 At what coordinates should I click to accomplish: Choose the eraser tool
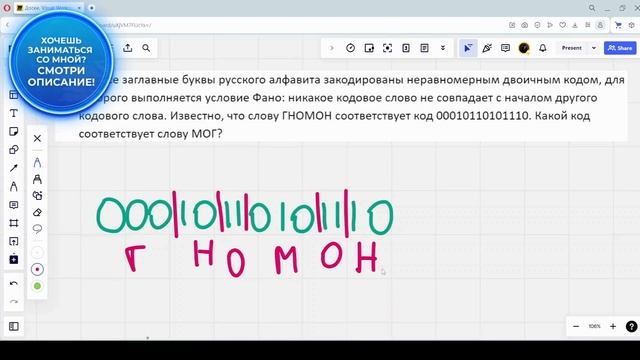click(x=37, y=212)
